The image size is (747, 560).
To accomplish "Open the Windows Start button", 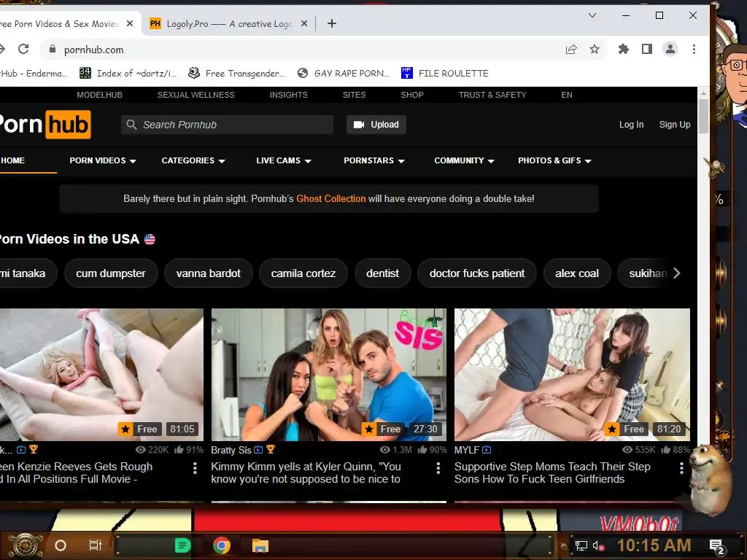I will tap(26, 545).
